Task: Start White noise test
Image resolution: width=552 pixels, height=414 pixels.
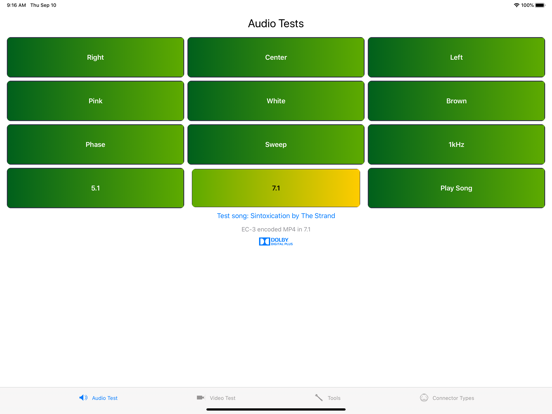Action: pyautogui.click(x=276, y=101)
